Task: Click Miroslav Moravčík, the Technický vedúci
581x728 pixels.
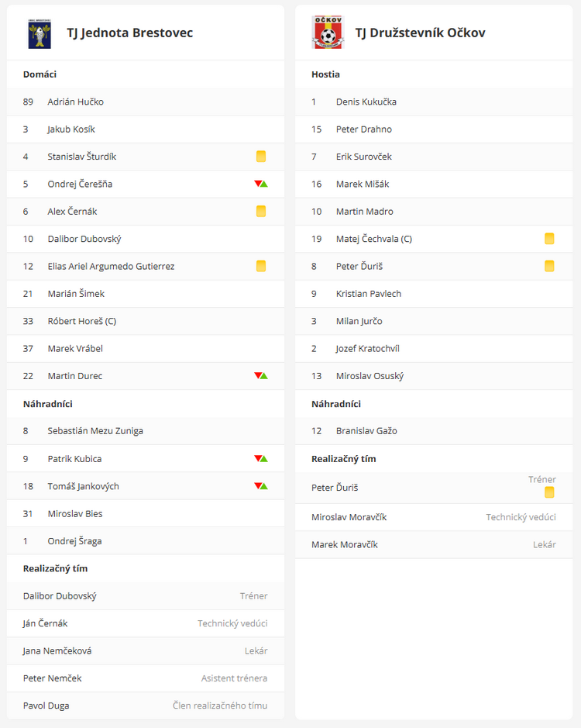Action: (349, 517)
